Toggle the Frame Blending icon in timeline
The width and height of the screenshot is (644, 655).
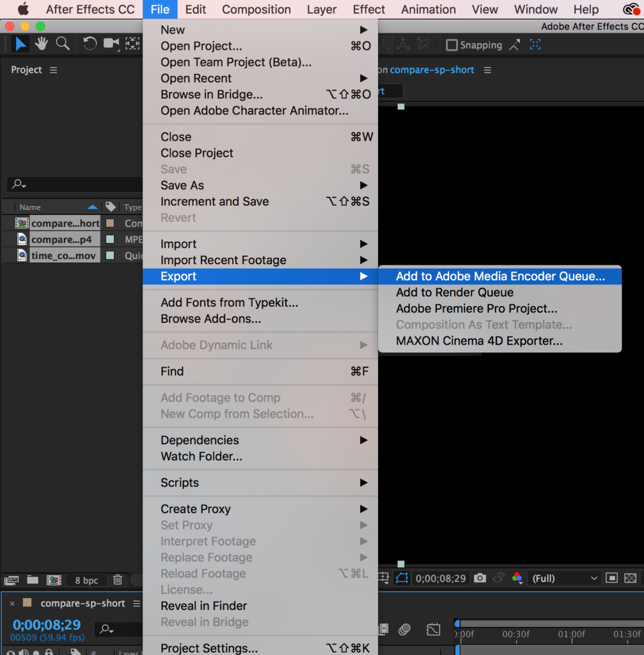[x=383, y=629]
